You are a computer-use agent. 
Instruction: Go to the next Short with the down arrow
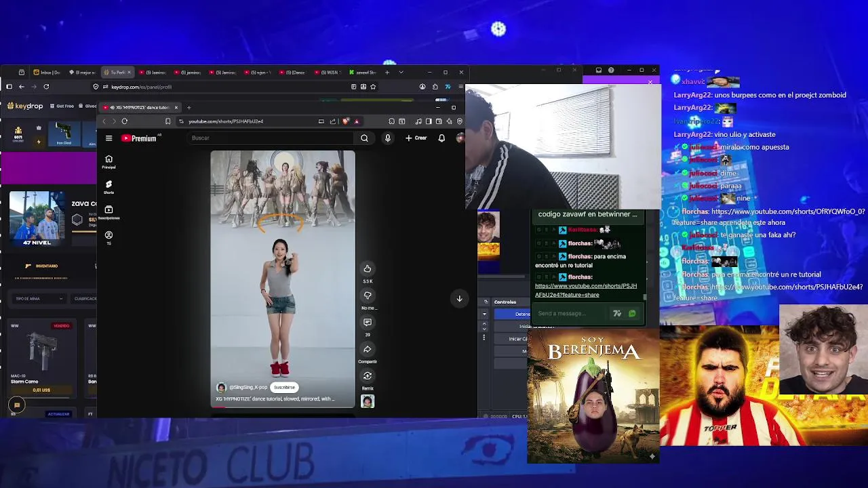tap(459, 298)
